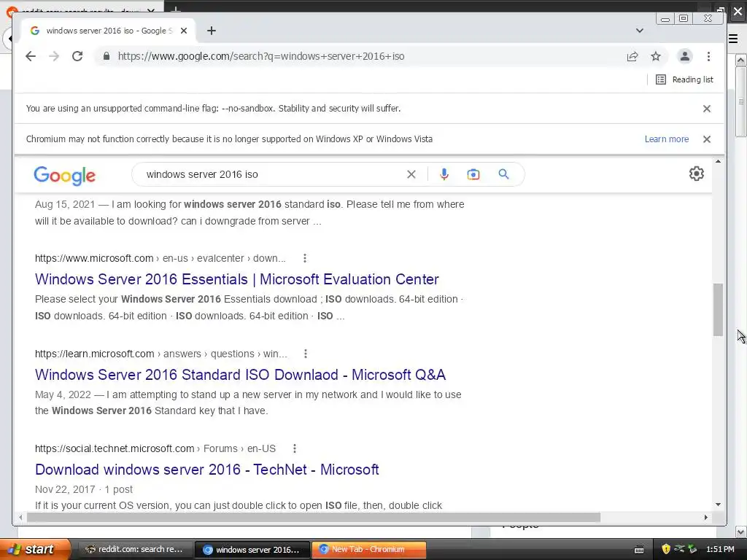Click the Learn more link
The image size is (747, 560).
pyautogui.click(x=667, y=139)
